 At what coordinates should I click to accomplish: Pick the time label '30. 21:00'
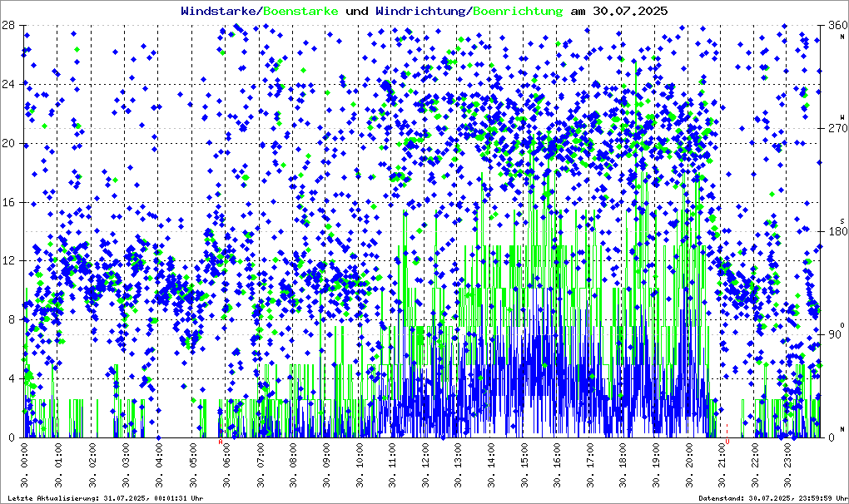point(722,465)
